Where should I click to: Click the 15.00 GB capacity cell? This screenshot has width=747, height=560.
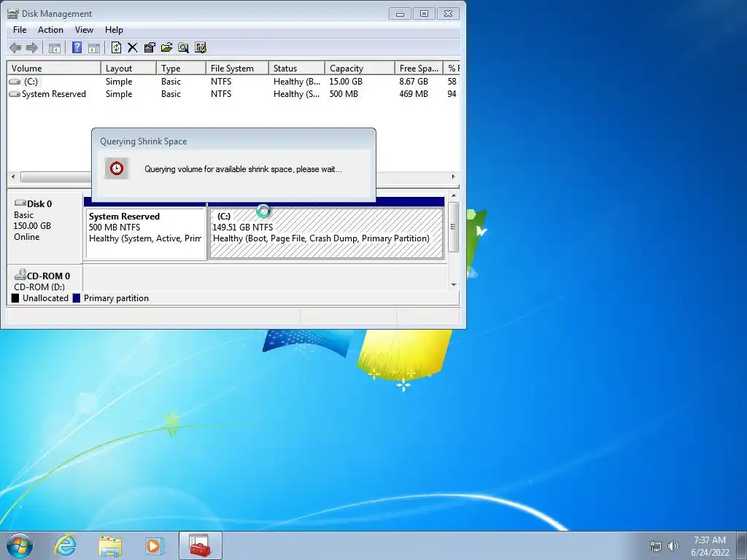pos(346,82)
